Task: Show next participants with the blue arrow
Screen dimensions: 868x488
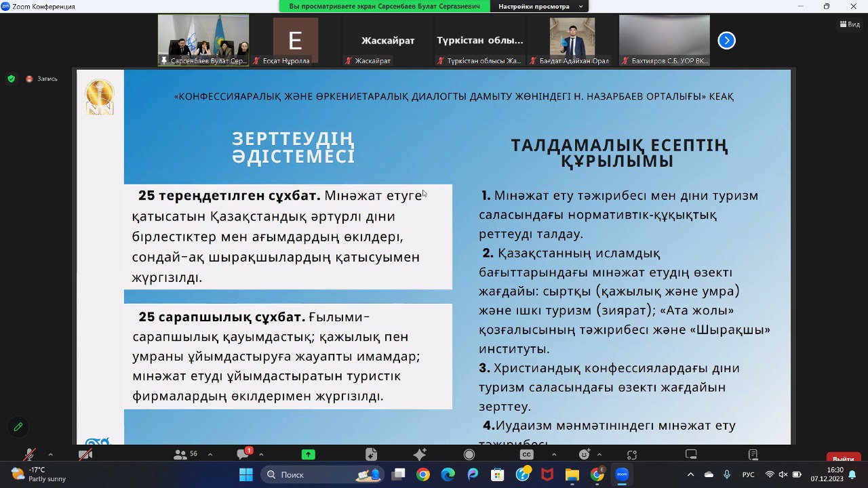Action: click(726, 41)
